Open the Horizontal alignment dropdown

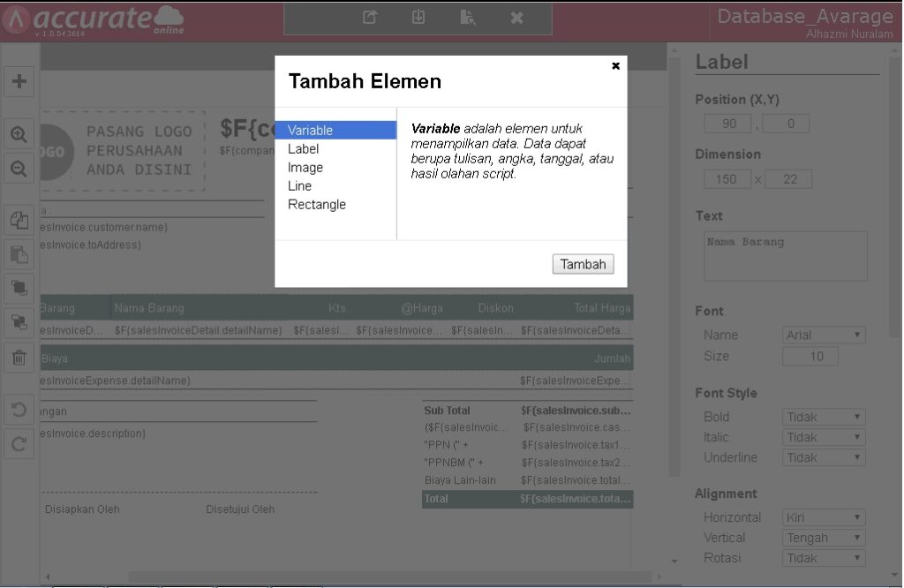point(823,517)
